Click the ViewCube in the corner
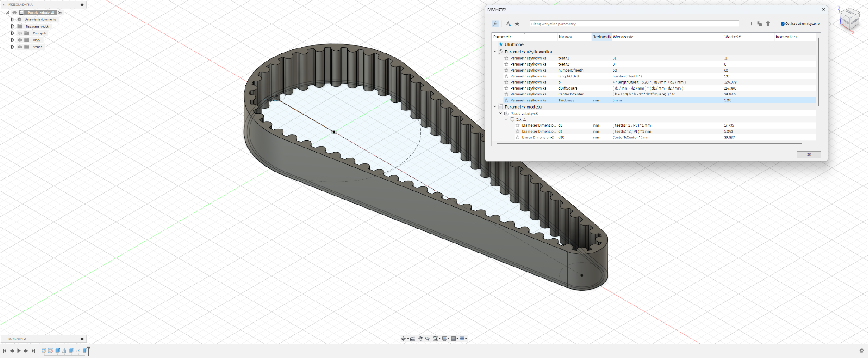The image size is (868, 358). [x=849, y=19]
